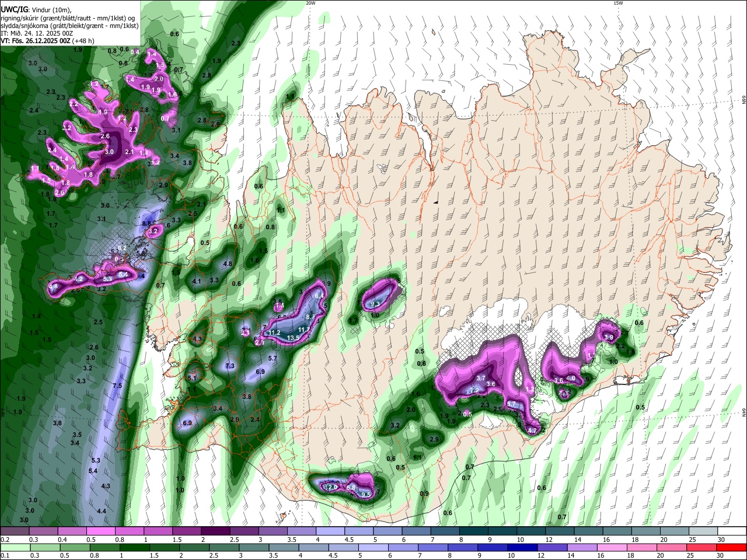This screenshot has height=560, width=747.
Task: Select upper legend swatch between 0.2 and 0.3
Action: point(15,531)
